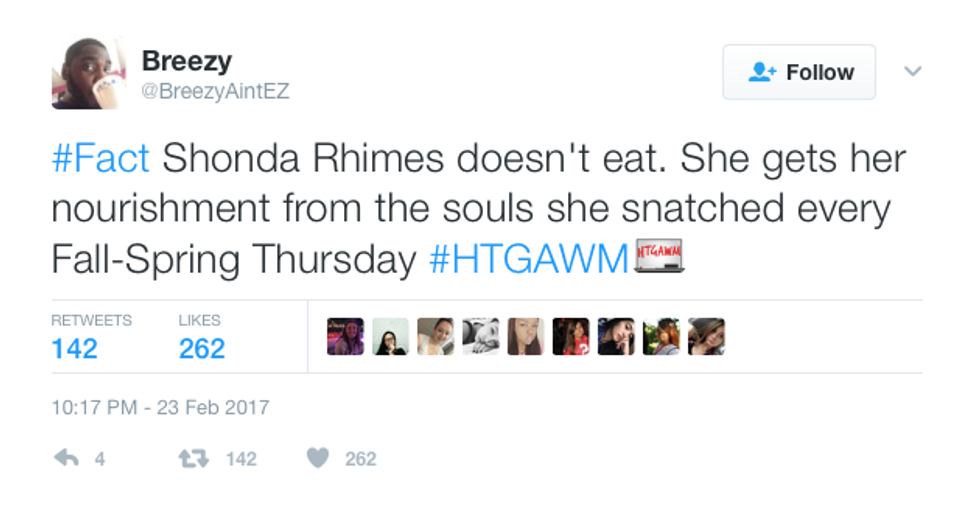Open the #Fact hashtag link

[x=100, y=158]
